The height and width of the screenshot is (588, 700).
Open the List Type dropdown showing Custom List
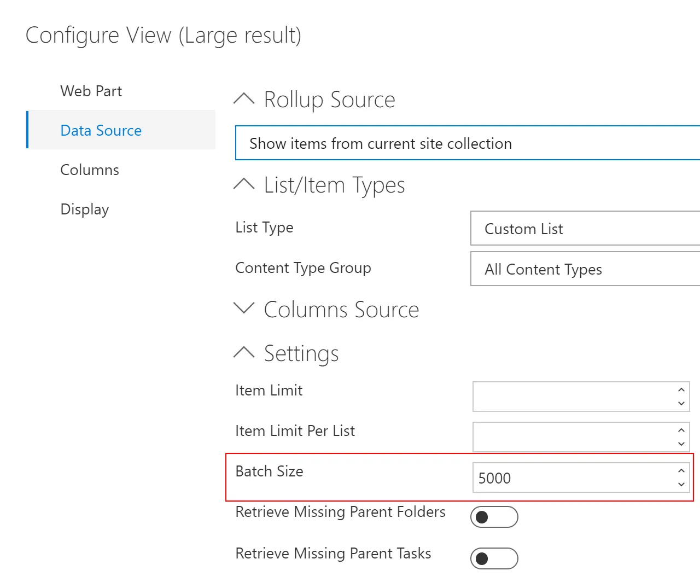tap(580, 228)
